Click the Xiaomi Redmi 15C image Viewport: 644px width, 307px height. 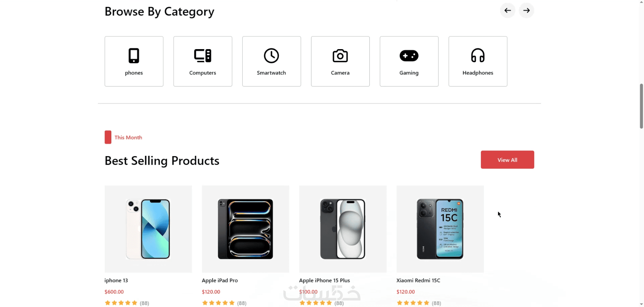click(440, 229)
